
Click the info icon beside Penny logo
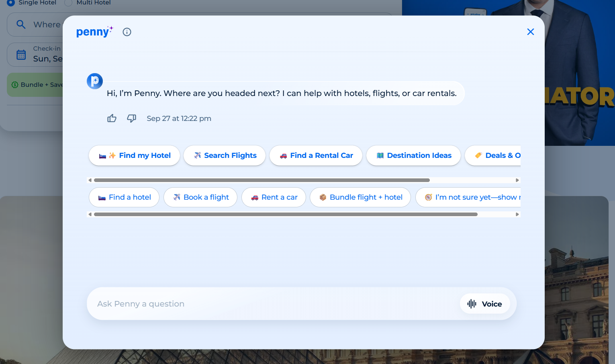(127, 32)
